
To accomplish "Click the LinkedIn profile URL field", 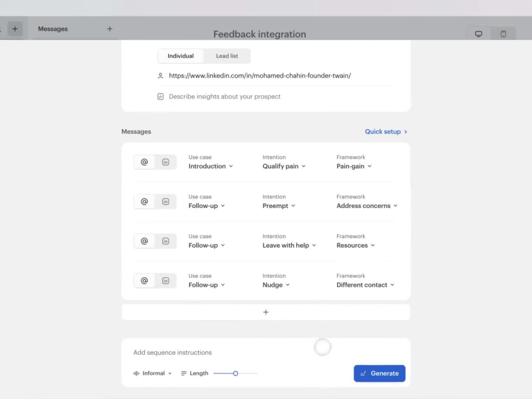I will (x=260, y=76).
